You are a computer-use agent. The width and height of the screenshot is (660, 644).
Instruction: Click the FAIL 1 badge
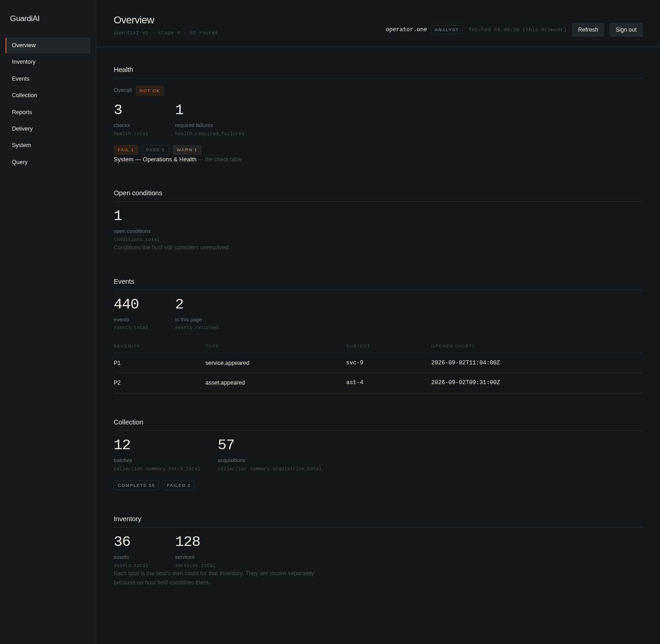tap(126, 150)
